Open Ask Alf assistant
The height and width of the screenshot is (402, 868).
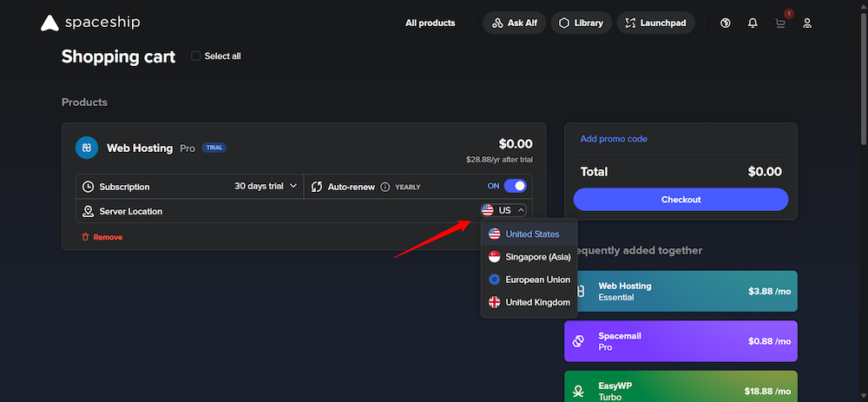(514, 23)
